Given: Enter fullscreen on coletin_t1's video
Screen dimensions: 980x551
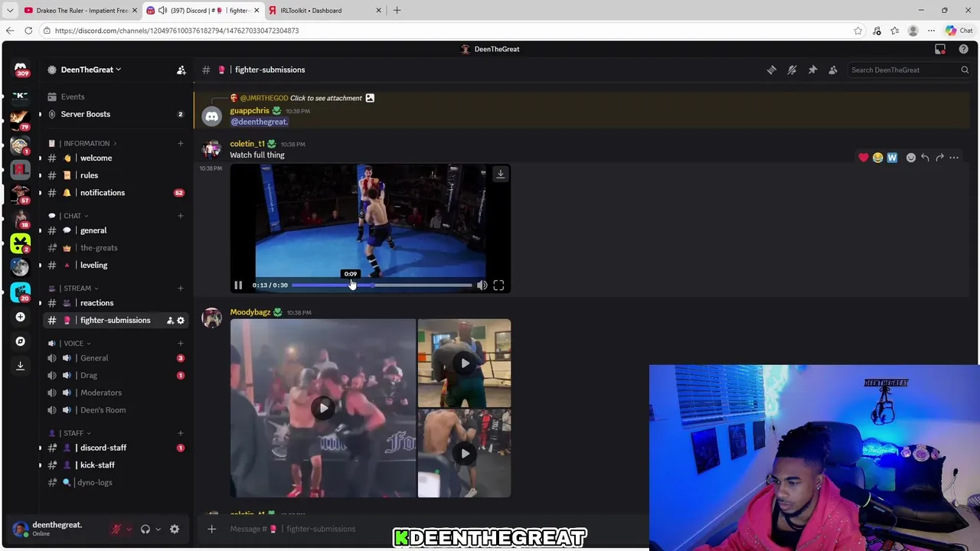Looking at the screenshot, I should coord(498,285).
